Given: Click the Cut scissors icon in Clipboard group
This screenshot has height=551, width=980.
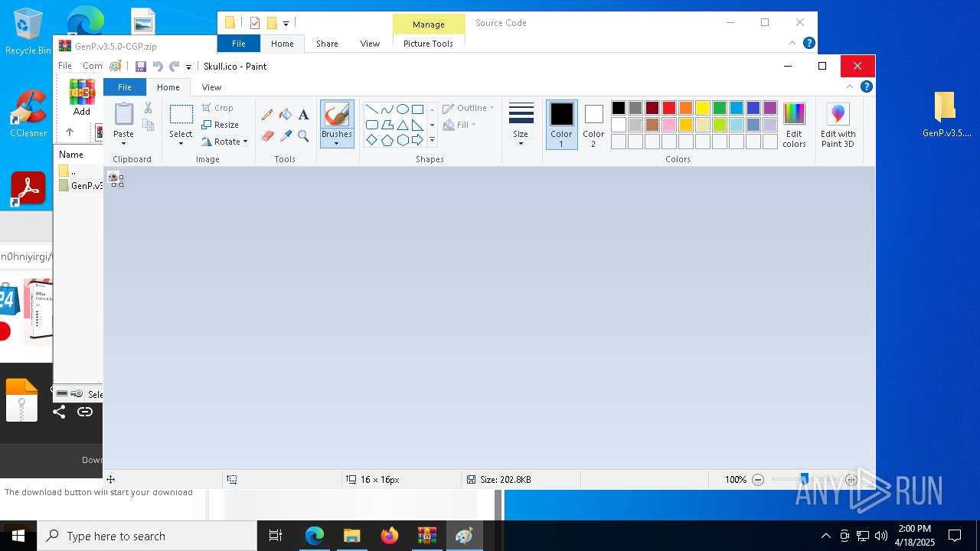Looking at the screenshot, I should 148,108.
